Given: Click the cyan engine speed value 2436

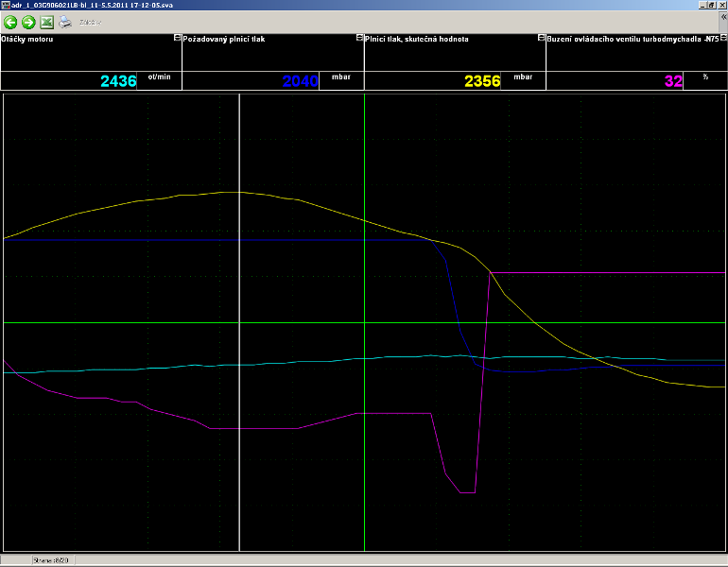Looking at the screenshot, I should tap(118, 81).
